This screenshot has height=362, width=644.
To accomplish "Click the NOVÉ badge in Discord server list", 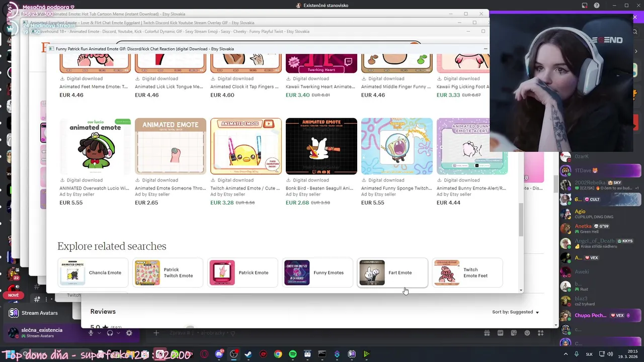I will [x=13, y=296].
